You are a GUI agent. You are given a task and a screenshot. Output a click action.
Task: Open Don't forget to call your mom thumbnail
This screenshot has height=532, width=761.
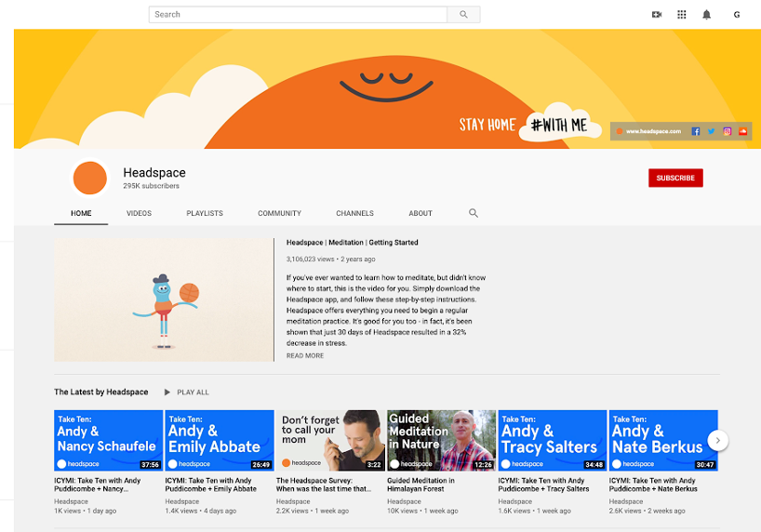pos(330,440)
